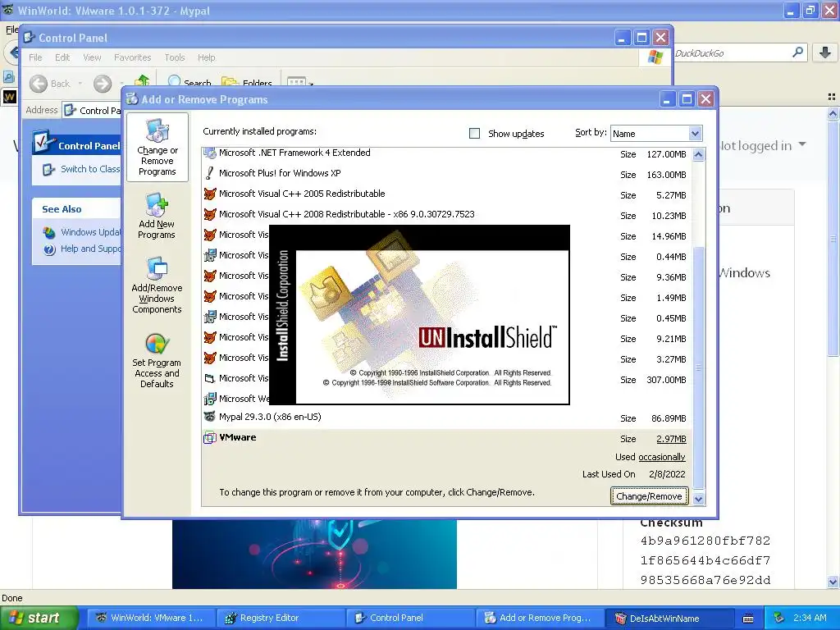Image resolution: width=840 pixels, height=630 pixels.
Task: Click the Windows Update icon under See Also
Action: [49, 232]
